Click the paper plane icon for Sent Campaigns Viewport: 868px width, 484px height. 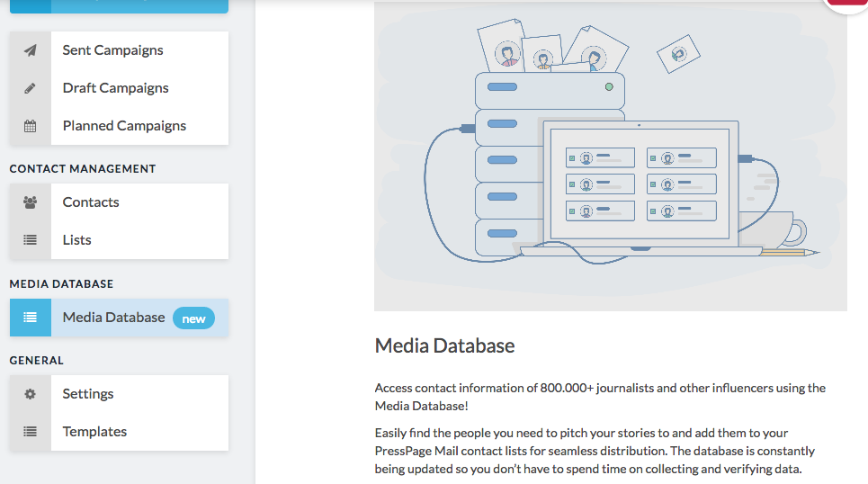click(x=31, y=50)
